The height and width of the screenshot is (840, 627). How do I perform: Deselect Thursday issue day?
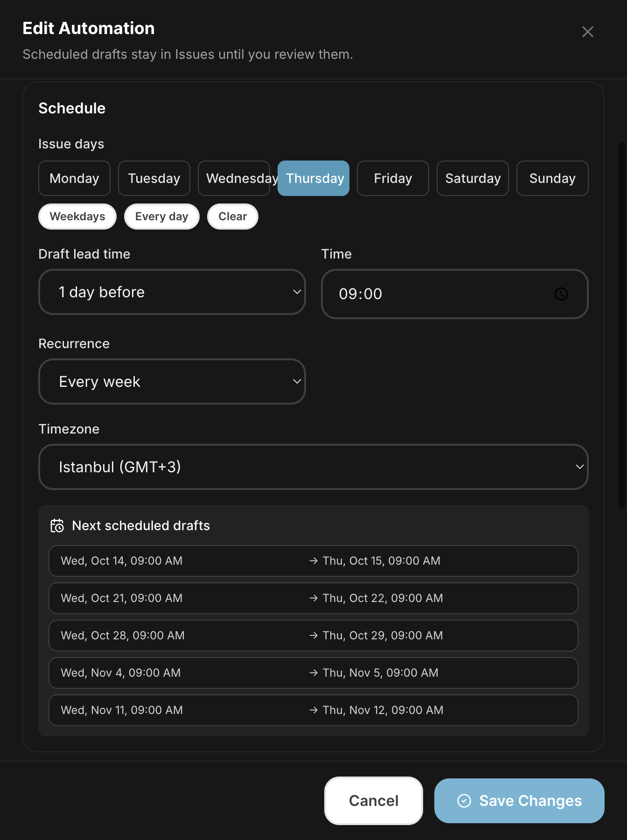(313, 178)
